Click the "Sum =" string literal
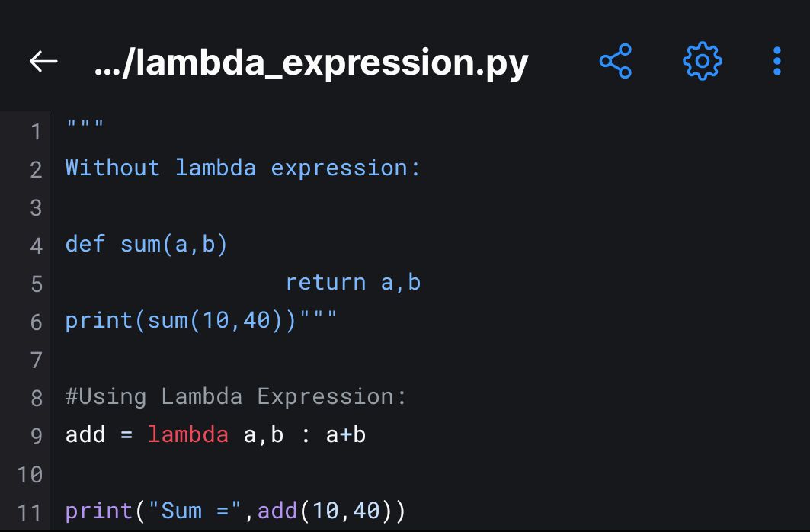This screenshot has height=532, width=810. pyautogui.click(x=195, y=511)
